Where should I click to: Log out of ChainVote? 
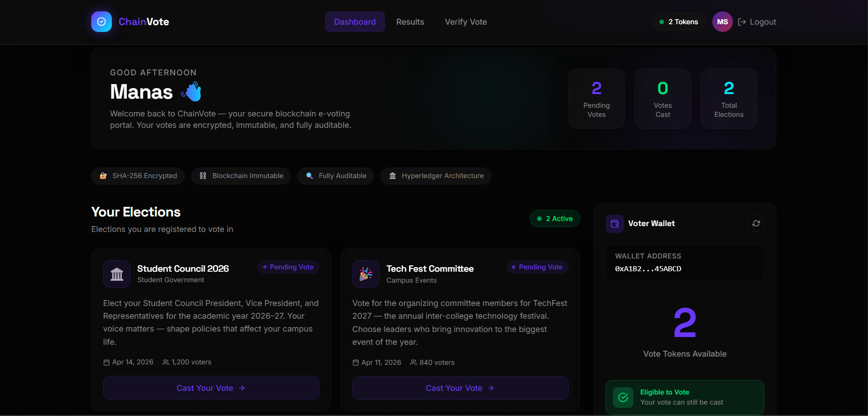tap(757, 22)
